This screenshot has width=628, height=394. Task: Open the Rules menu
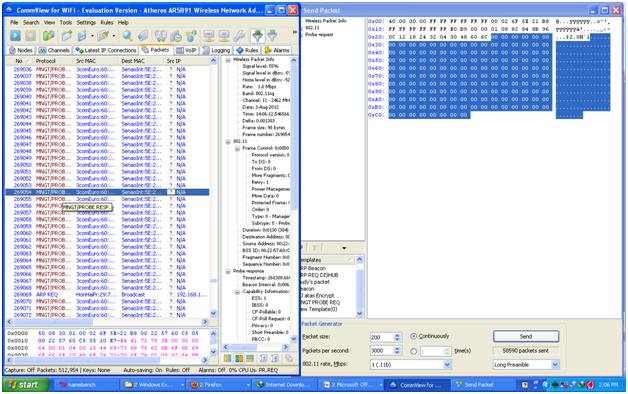(107, 22)
